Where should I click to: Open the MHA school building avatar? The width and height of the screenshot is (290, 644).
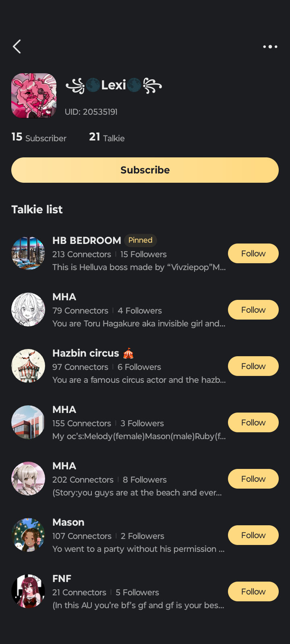tap(28, 422)
